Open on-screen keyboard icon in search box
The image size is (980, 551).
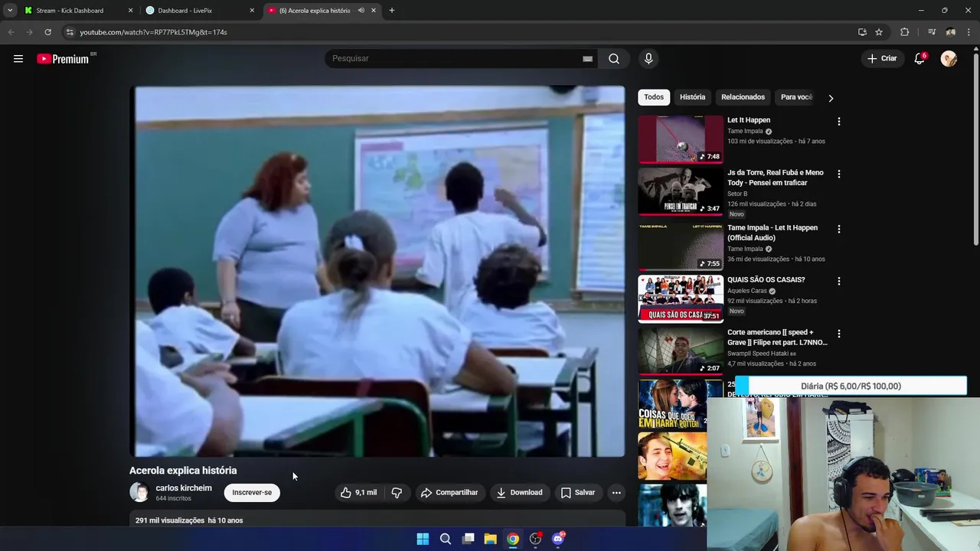(x=587, y=59)
